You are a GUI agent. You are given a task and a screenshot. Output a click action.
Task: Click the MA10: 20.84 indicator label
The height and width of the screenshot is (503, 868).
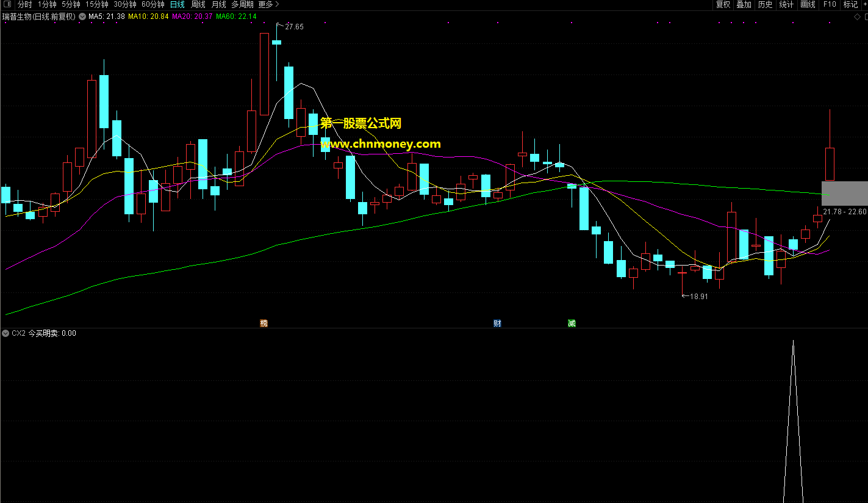coord(148,16)
